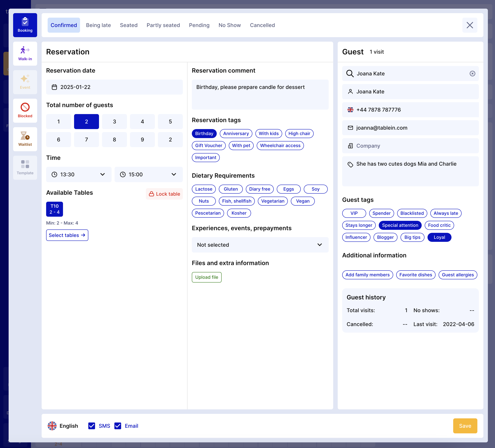Switch to the Event sidebar icon
The image size is (495, 448).
coord(25,82)
